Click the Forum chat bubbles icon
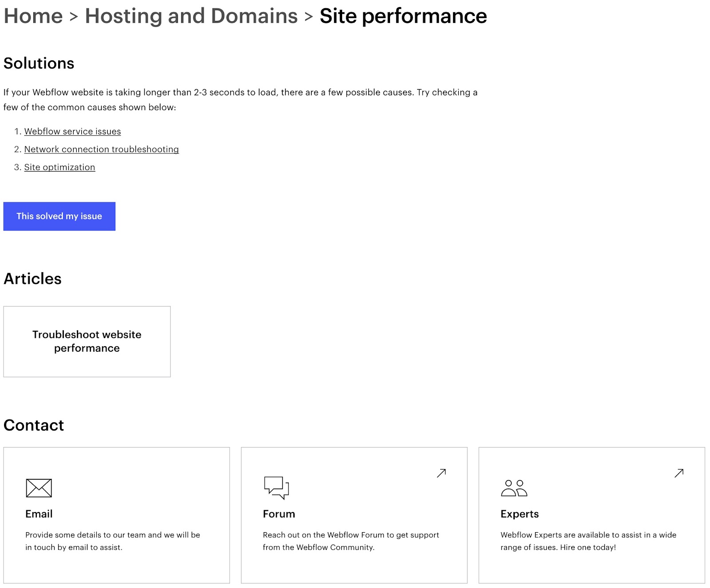710x588 pixels. [x=276, y=488]
